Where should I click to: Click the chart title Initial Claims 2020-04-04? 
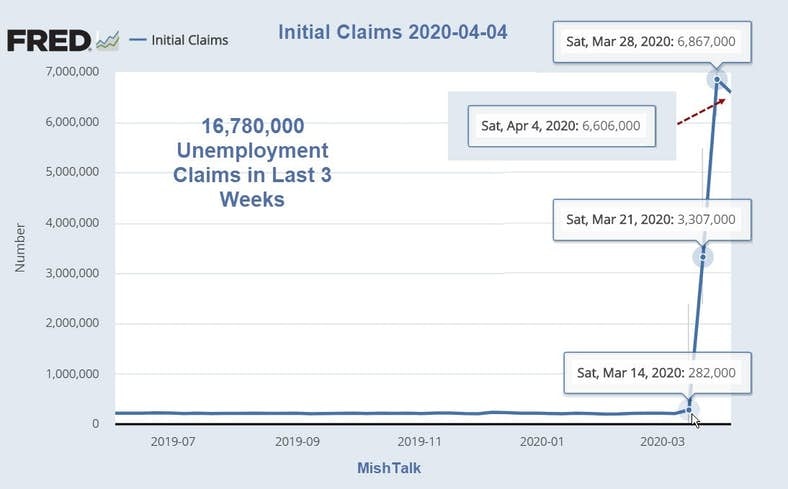(392, 32)
